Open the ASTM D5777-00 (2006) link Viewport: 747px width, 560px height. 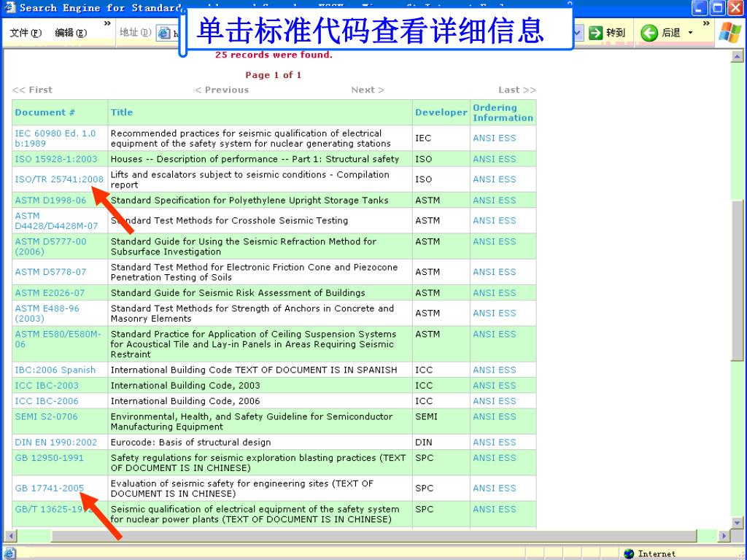(50, 246)
